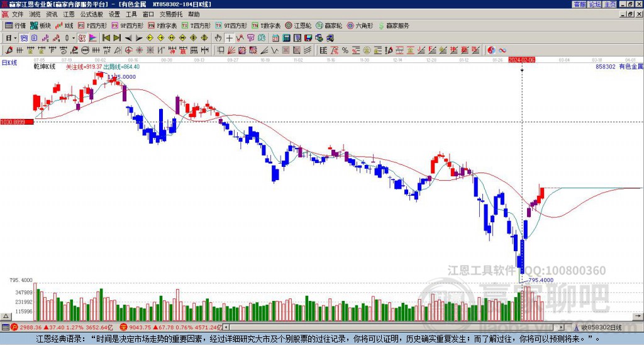Open the K线 chart view

(64, 25)
